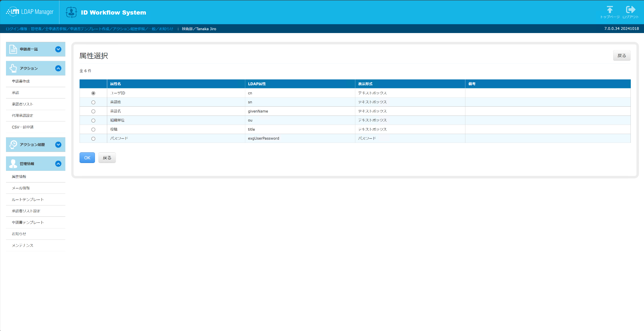Image resolution: width=644 pixels, height=331 pixels.
Task: Collapse the アクション section chevron
Action: (x=58, y=68)
